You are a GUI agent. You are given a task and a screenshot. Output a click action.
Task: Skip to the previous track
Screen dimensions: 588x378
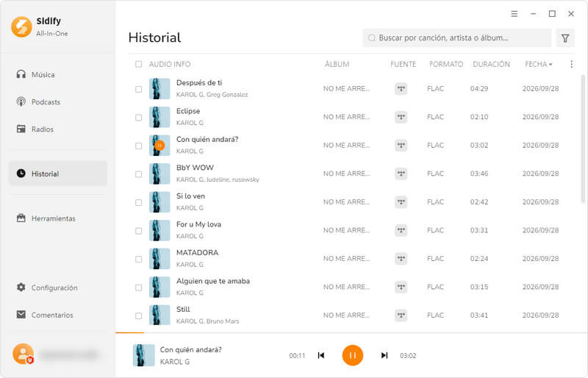click(x=321, y=355)
